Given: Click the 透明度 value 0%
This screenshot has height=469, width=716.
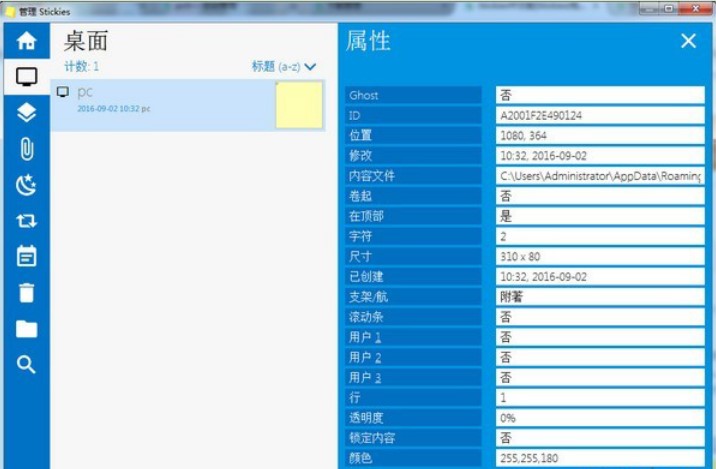Looking at the screenshot, I should pyautogui.click(x=600, y=418).
